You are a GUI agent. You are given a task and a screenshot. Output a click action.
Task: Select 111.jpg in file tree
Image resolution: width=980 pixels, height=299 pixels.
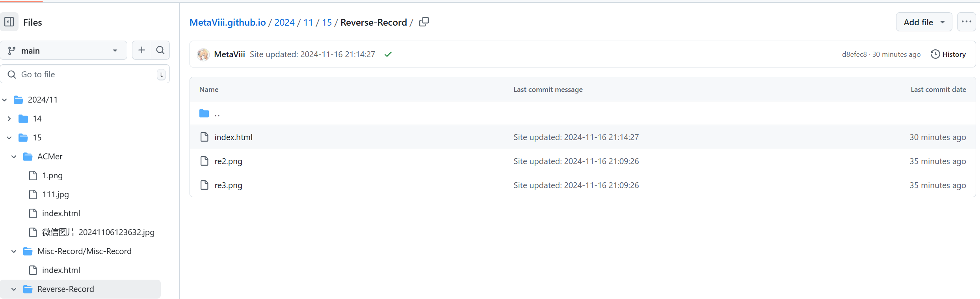pyautogui.click(x=56, y=194)
